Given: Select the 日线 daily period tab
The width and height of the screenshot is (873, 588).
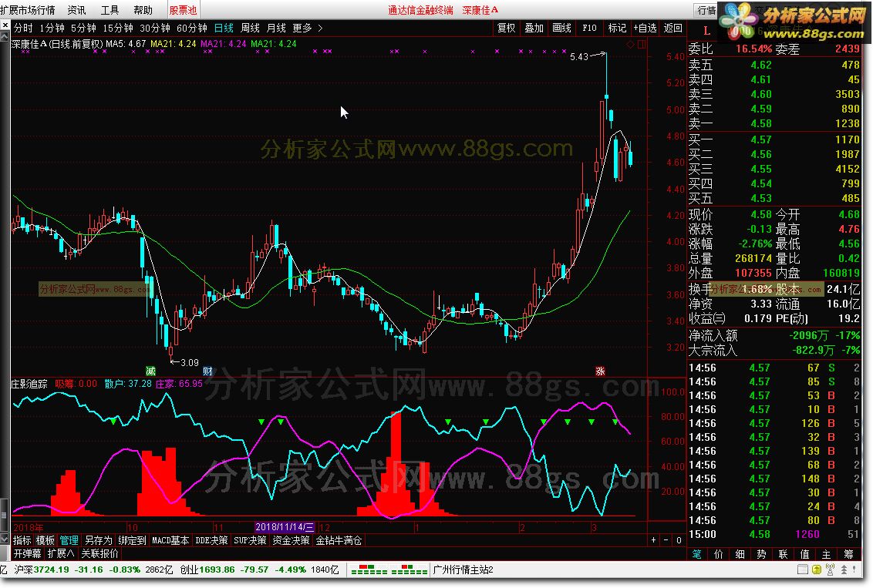Looking at the screenshot, I should (x=224, y=28).
